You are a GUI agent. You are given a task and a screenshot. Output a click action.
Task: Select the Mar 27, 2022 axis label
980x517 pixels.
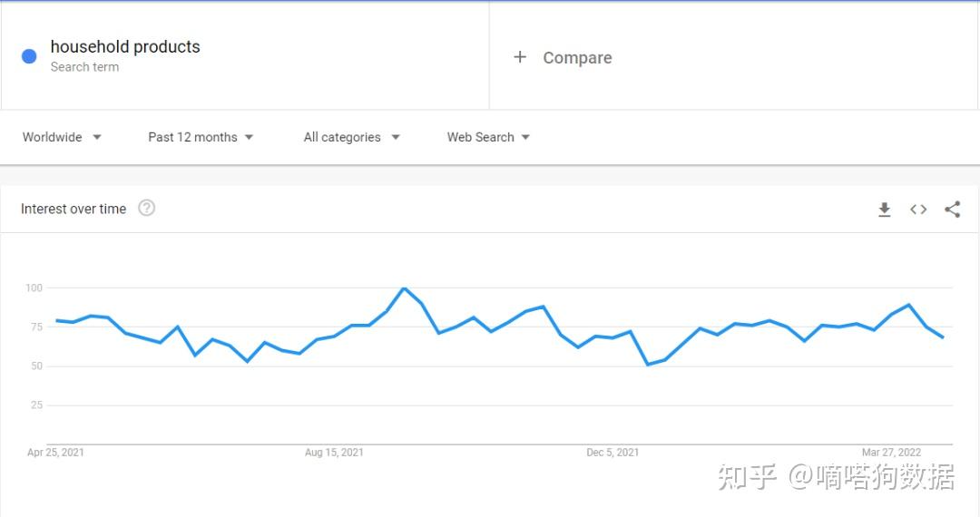pyautogui.click(x=891, y=452)
